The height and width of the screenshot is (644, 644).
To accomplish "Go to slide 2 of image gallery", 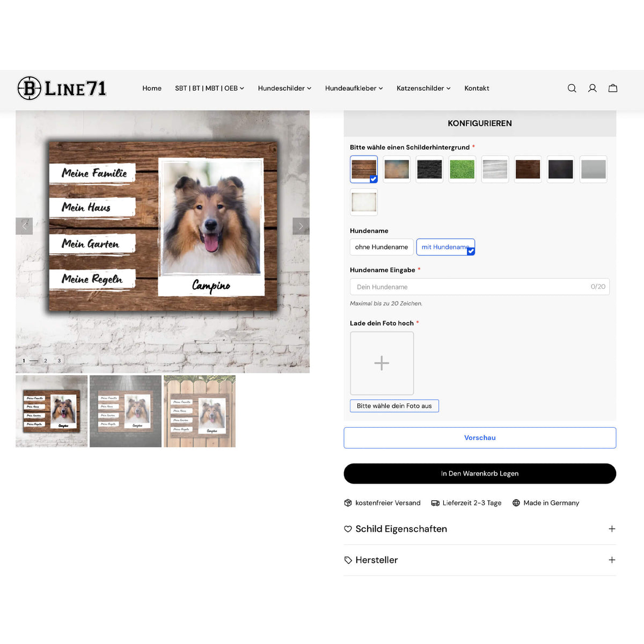I will tap(46, 361).
